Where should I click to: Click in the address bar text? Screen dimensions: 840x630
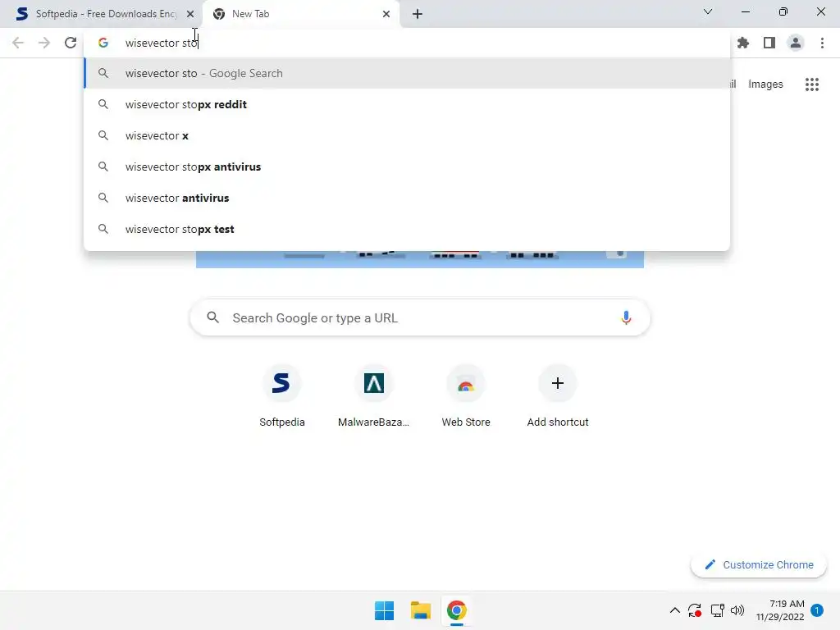(x=162, y=43)
